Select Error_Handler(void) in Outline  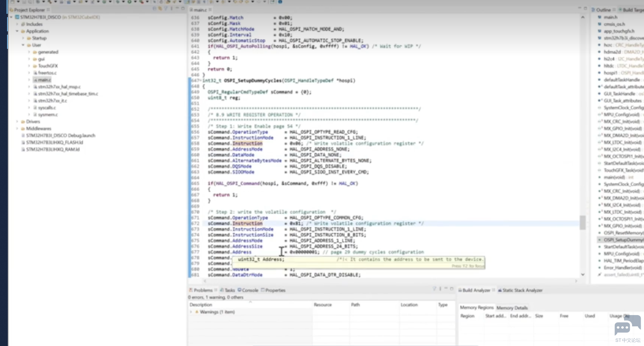click(622, 268)
